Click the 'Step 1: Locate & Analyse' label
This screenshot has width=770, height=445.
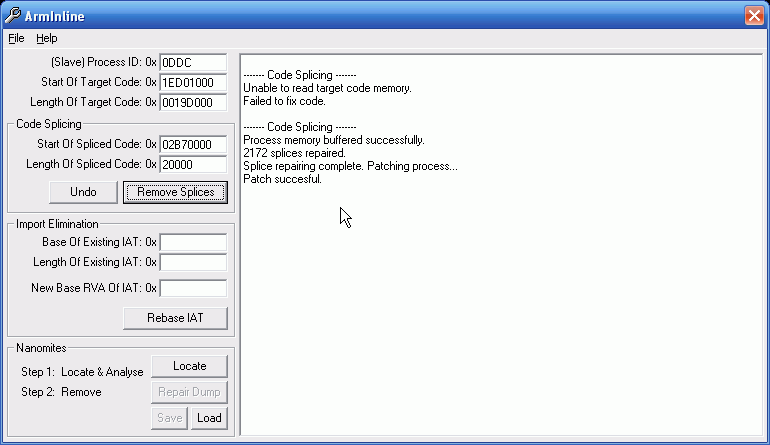[82, 372]
